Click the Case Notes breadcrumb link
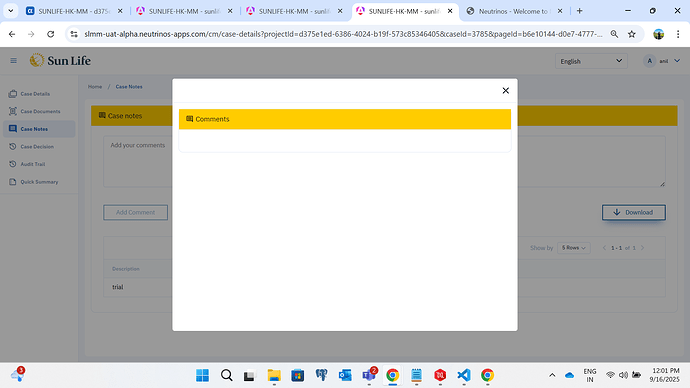Screen dimensions: 690x388 (129, 87)
